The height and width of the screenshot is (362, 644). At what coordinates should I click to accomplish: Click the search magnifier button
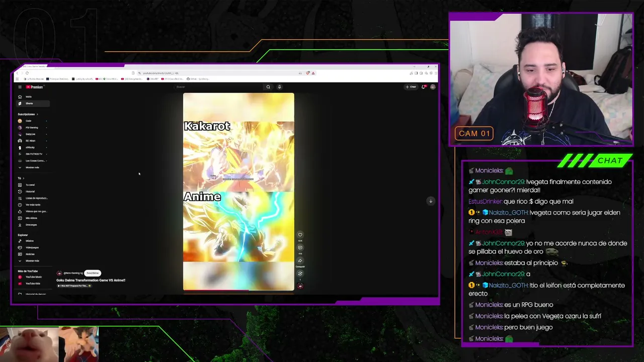[x=268, y=87]
